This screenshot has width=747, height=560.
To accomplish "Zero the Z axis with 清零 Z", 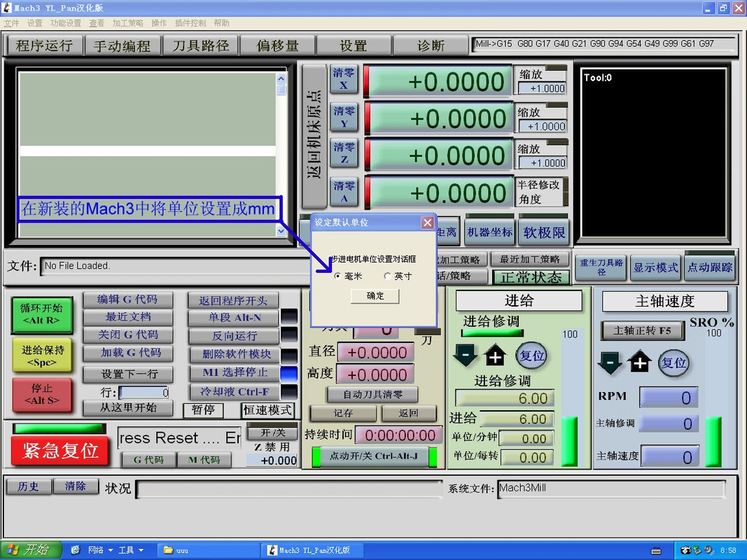I will 344,153.
